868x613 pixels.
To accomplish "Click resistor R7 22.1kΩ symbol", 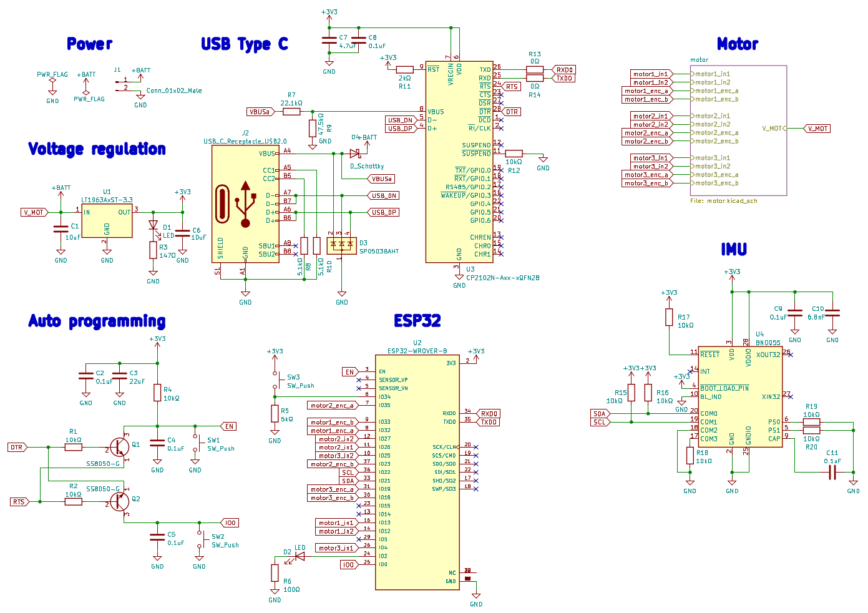I will point(291,112).
